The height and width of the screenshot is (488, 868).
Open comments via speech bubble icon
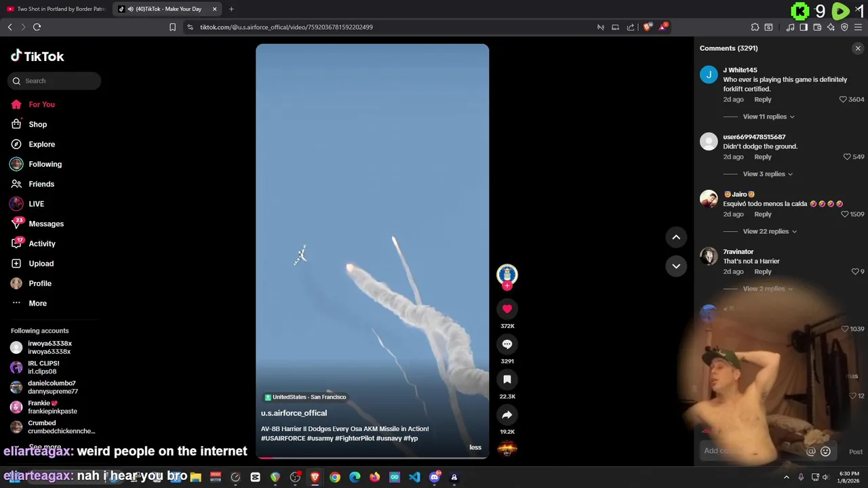[507, 344]
